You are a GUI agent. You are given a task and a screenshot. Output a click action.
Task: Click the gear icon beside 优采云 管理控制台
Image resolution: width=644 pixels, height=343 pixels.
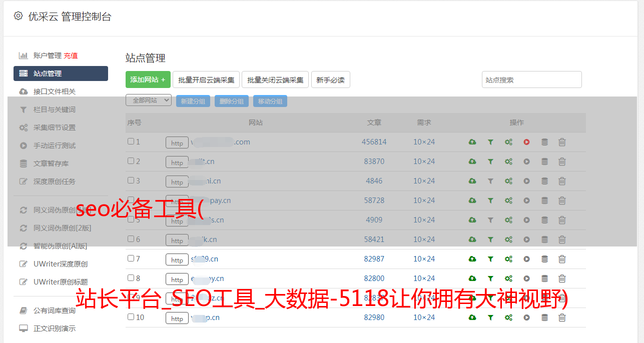18,16
